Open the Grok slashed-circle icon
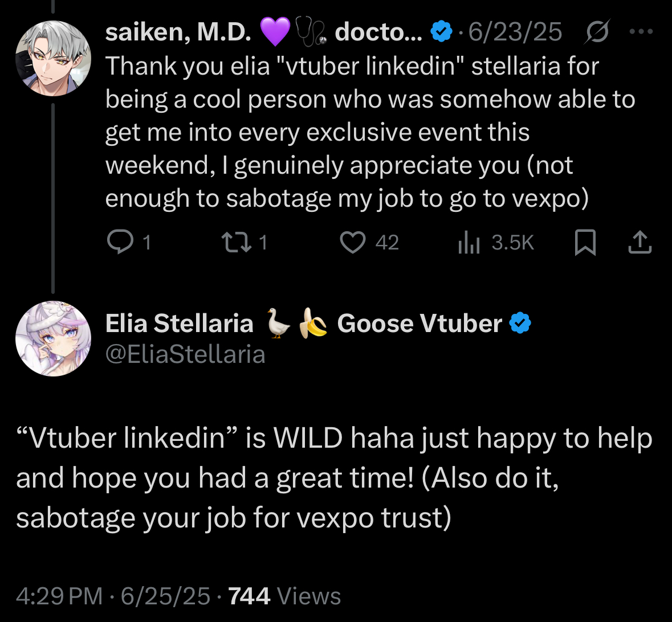The height and width of the screenshot is (622, 672). coord(597,32)
